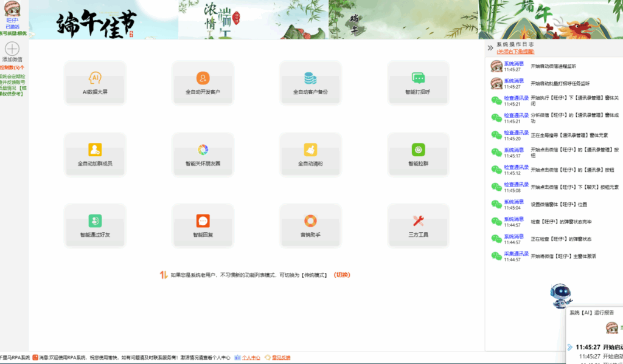Open the 智能回复 tile

(203, 226)
